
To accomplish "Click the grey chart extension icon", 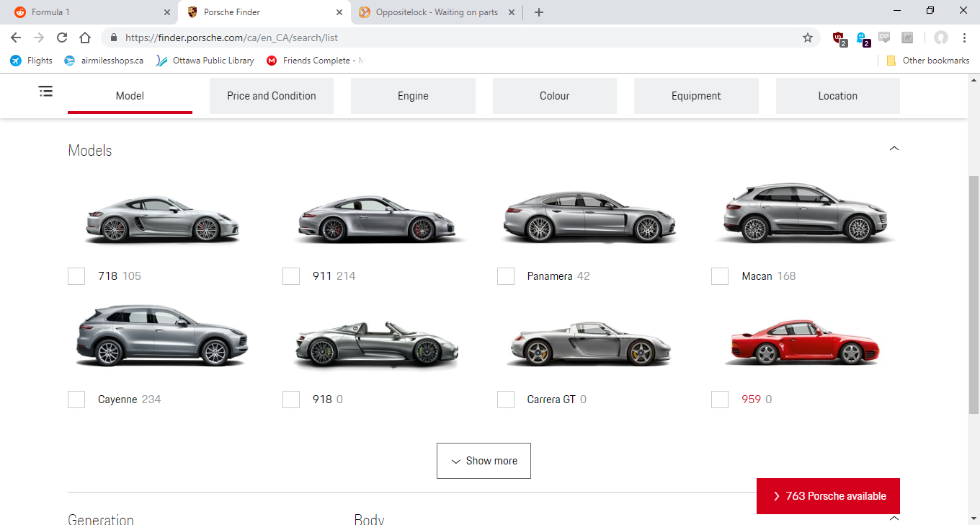I will pos(907,37).
